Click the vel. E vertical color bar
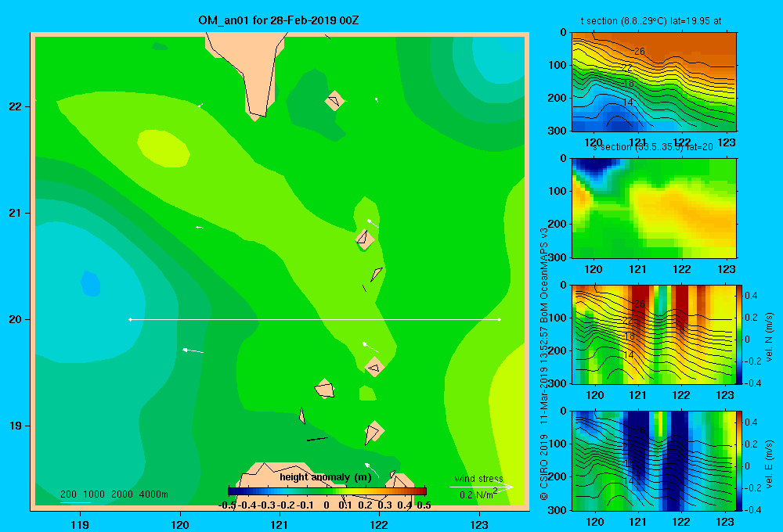The image size is (783, 532). [740, 461]
